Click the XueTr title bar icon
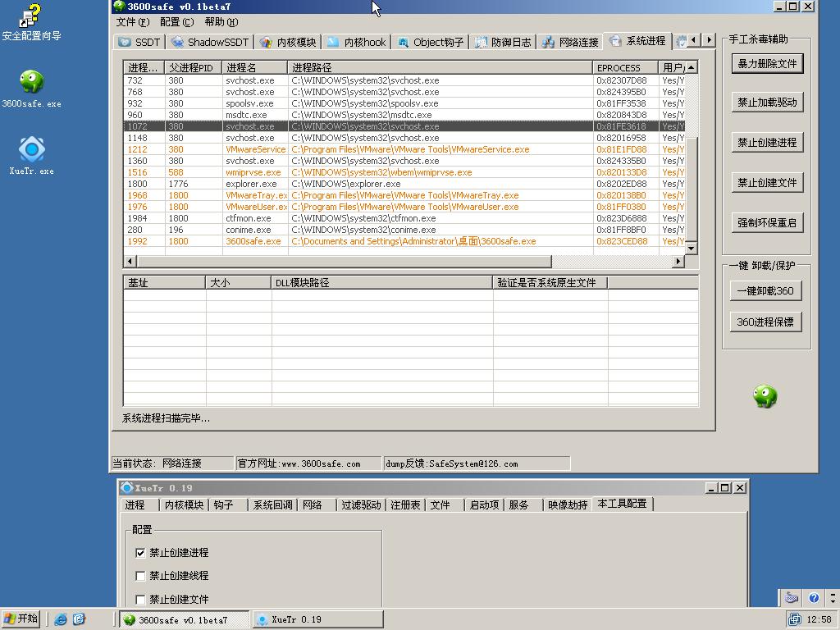This screenshot has height=630, width=840. pos(126,487)
